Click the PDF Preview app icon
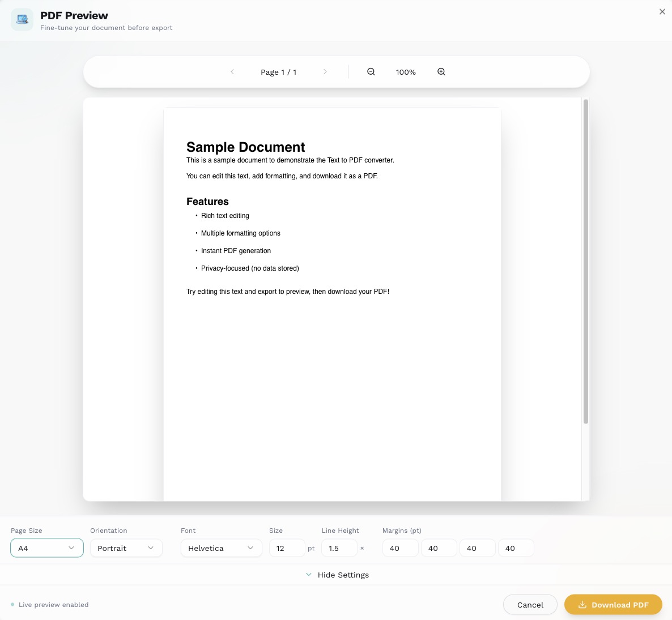Viewport: 672px width, 620px height. (22, 20)
